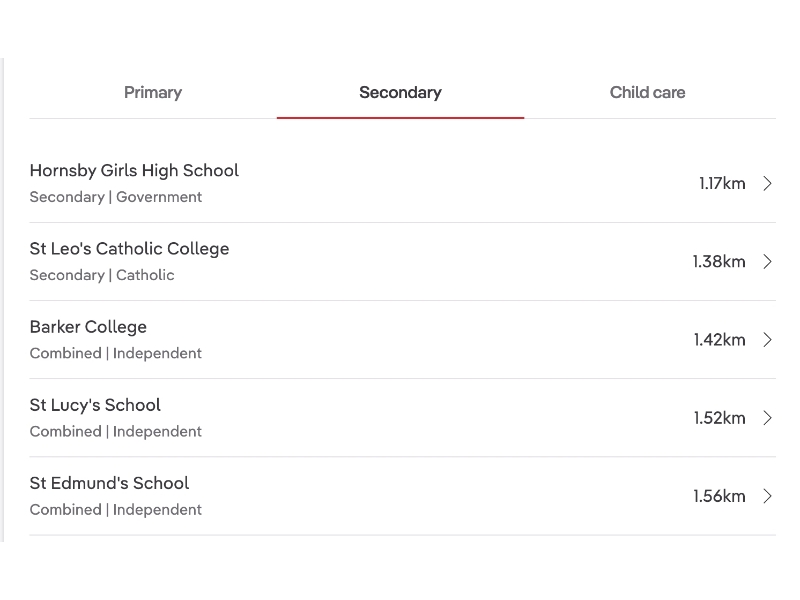The height and width of the screenshot is (600, 800).
Task: Open the Child care tab
Action: (647, 93)
